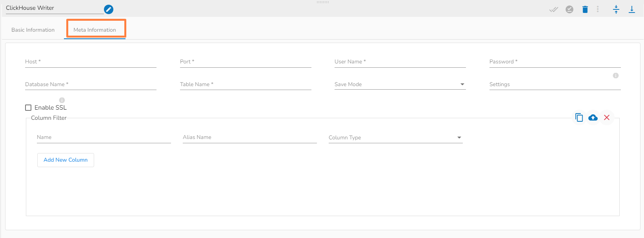This screenshot has height=238, width=644.
Task: Switch to the Basic Information tab
Action: 33,30
